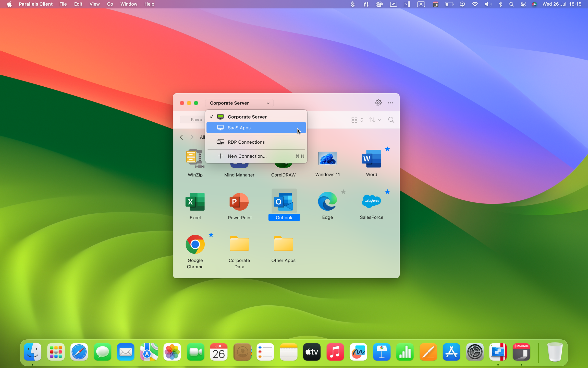Viewport: 588px width, 368px height.
Task: Open Google Chrome in the app grid
Action: click(195, 245)
